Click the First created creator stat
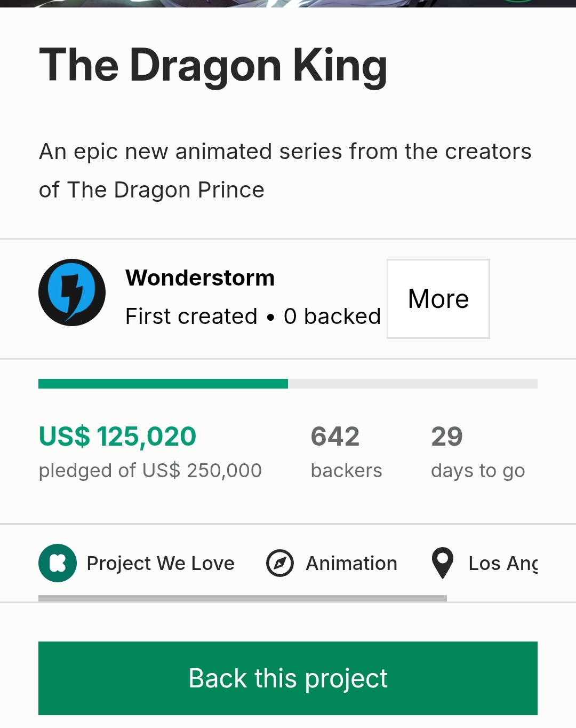The image size is (576, 728). point(191,316)
